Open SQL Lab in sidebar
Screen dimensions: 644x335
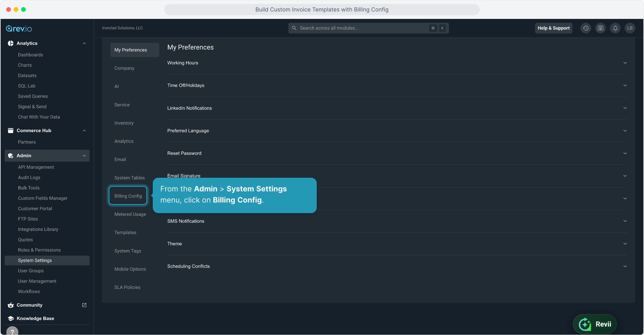(x=27, y=86)
